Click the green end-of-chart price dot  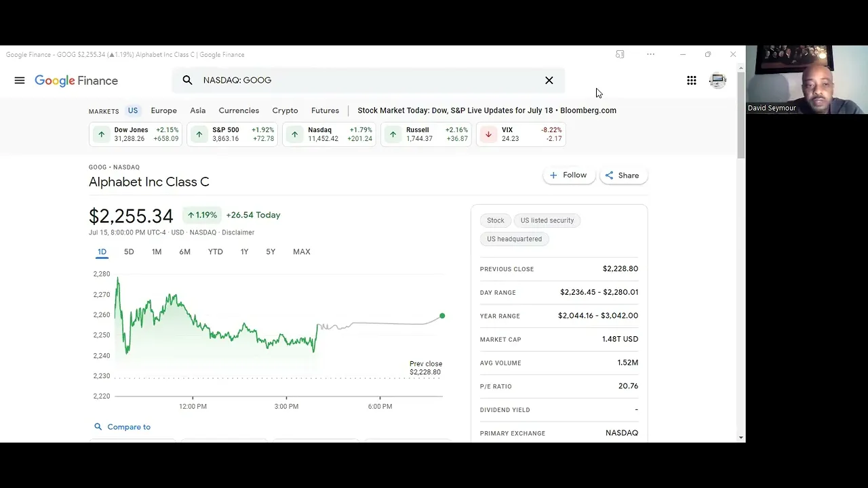[442, 316]
